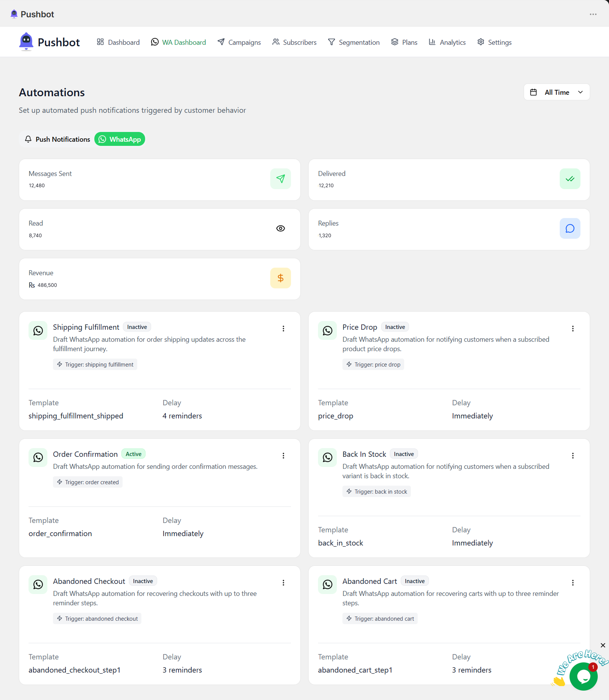Click the 'Trigger: price drop' tag
The image size is (609, 700).
click(373, 365)
